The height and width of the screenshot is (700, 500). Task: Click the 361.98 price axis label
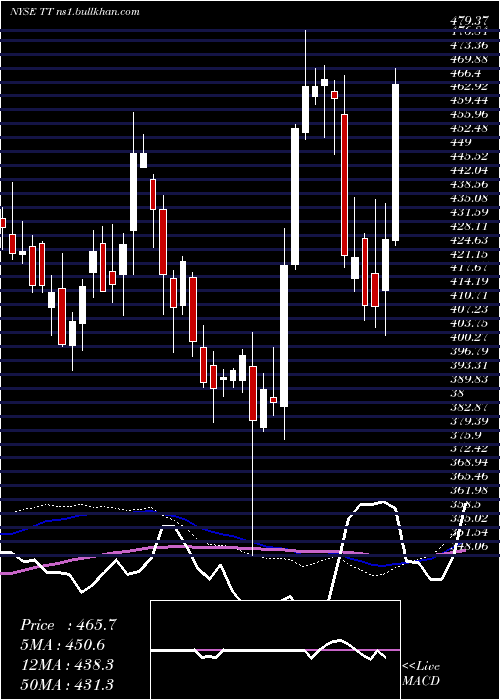(x=470, y=491)
